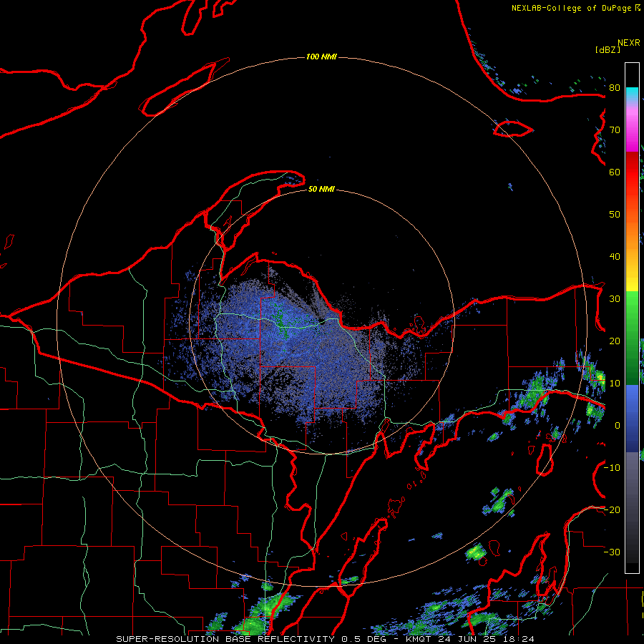Click the 20 dBZ scale label
The width and height of the screenshot is (644, 644).
point(615,341)
